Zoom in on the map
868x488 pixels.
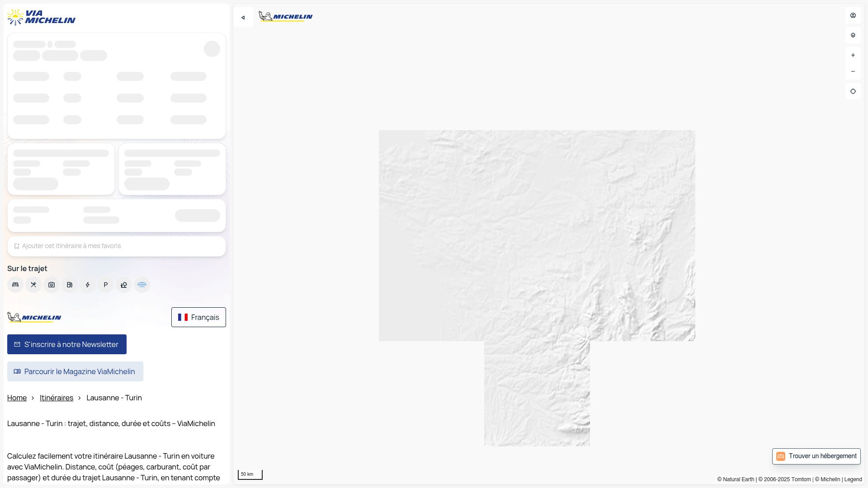(853, 55)
